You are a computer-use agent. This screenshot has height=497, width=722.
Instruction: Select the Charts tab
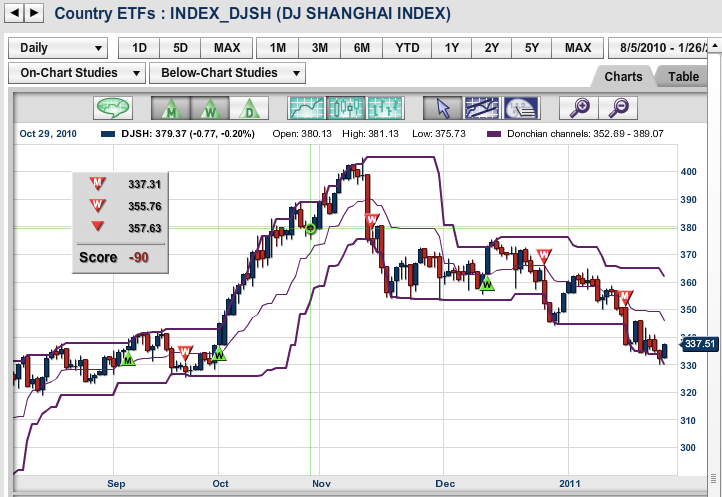click(623, 76)
